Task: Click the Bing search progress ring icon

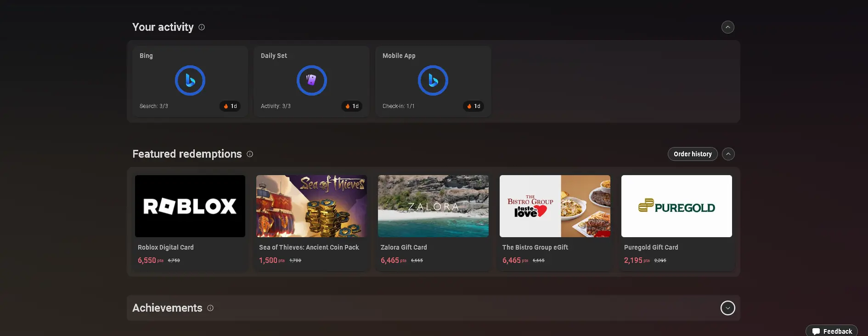Action: click(190, 80)
